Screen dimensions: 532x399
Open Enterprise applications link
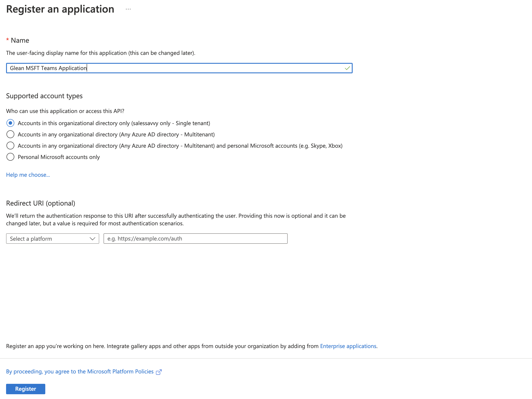point(348,346)
